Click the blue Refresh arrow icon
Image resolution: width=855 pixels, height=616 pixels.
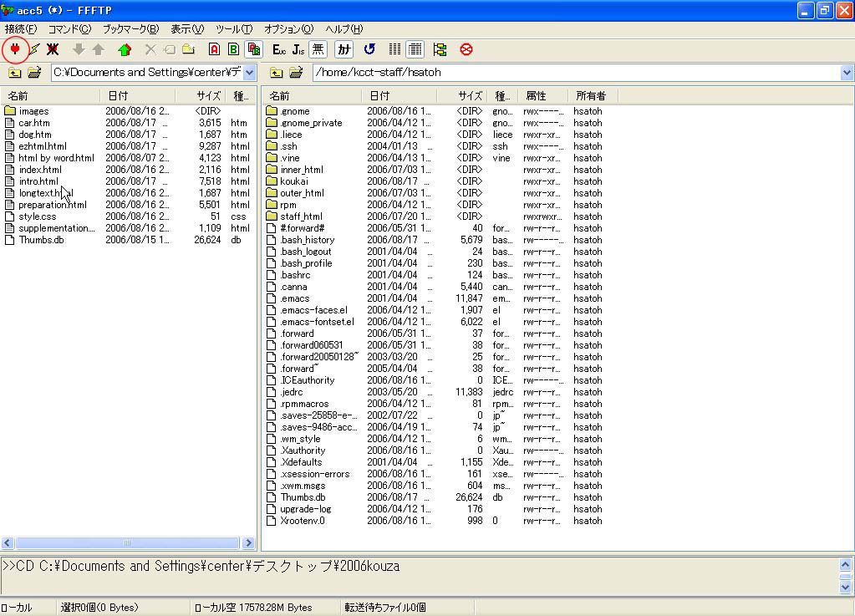[x=369, y=49]
